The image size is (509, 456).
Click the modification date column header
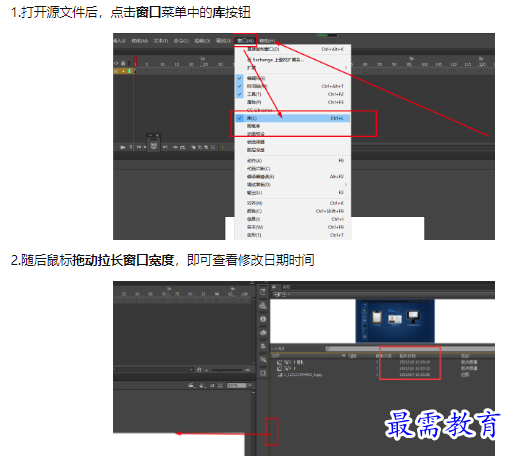(407, 356)
